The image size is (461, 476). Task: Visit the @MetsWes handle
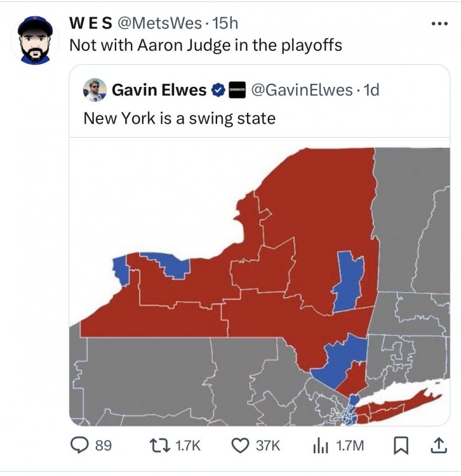[x=161, y=24]
